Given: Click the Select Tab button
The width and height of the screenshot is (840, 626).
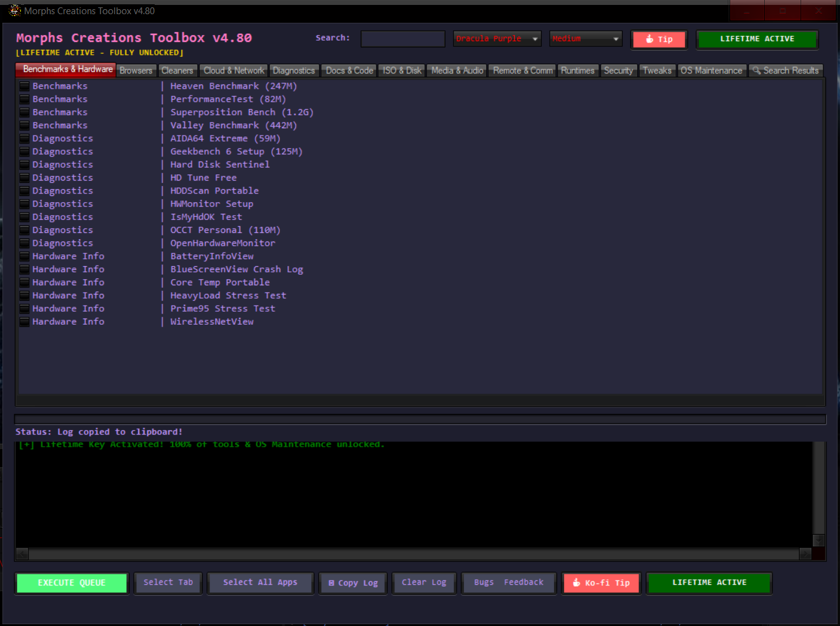Looking at the screenshot, I should 168,582.
